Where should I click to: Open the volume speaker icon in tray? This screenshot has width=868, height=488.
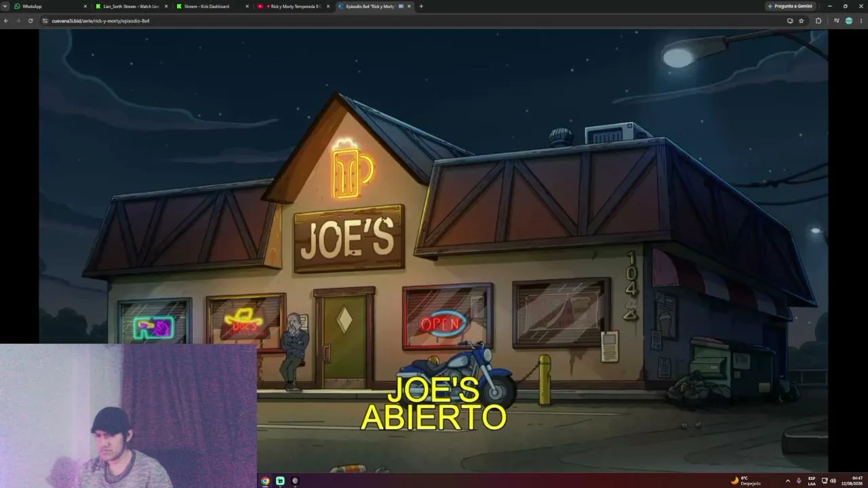833,481
